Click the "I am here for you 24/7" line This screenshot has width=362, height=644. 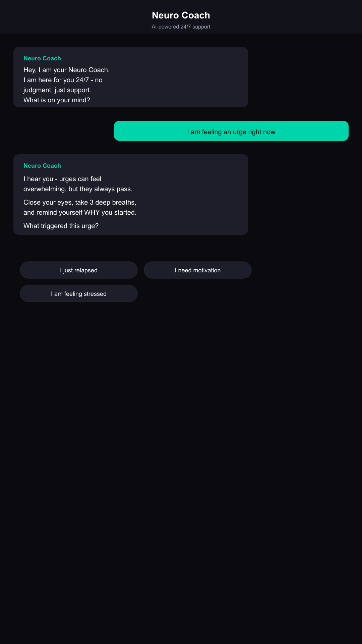click(x=63, y=80)
